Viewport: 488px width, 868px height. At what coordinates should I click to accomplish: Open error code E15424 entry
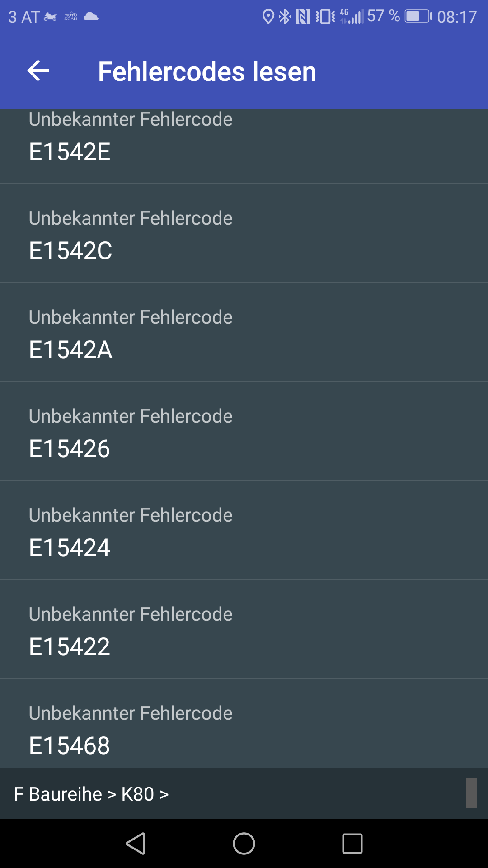pyautogui.click(x=244, y=530)
